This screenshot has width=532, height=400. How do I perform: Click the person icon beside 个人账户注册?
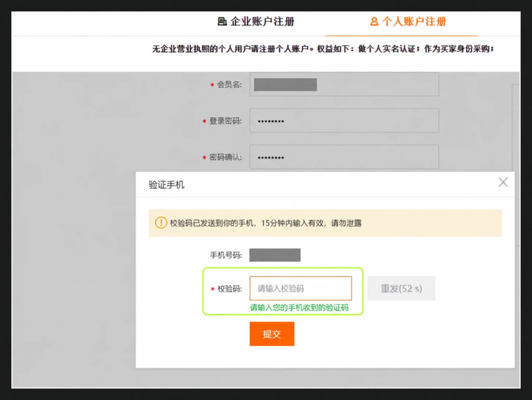tap(374, 22)
